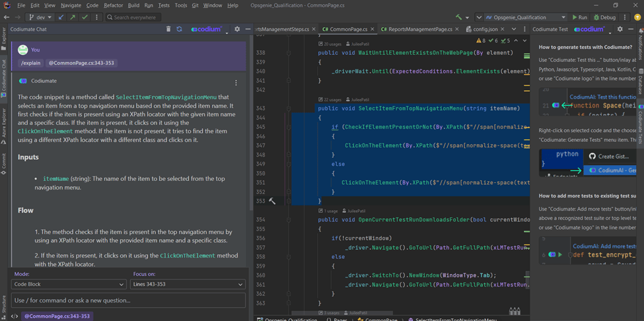
Task: Jump to the previous highlighted problem
Action: click(516, 41)
